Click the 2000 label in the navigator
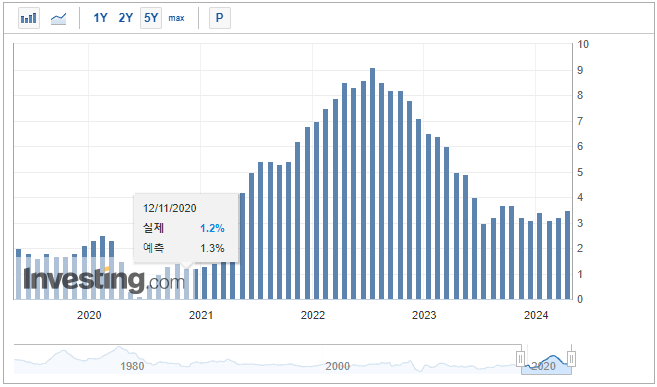Screen dimensions: 657x387 (337, 366)
